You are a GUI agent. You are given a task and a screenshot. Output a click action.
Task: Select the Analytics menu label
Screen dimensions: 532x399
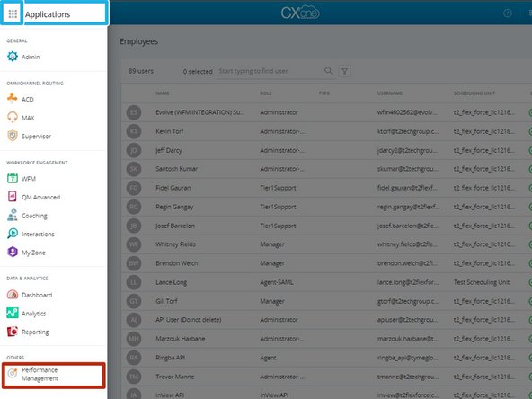33,314
